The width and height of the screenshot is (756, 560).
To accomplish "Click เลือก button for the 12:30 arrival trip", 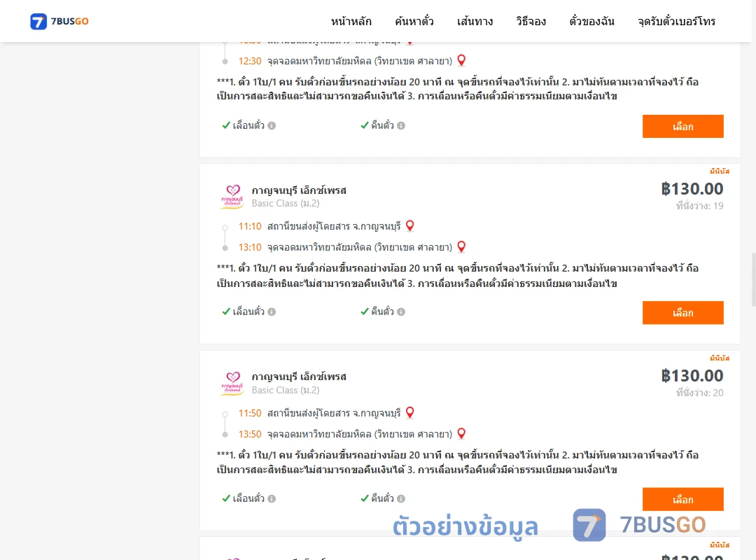I will coord(682,127).
